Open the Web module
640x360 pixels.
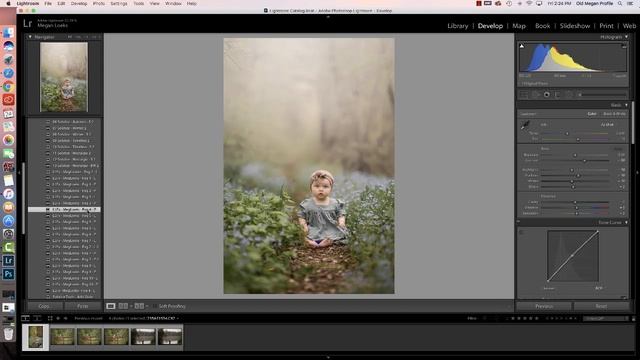click(629, 26)
